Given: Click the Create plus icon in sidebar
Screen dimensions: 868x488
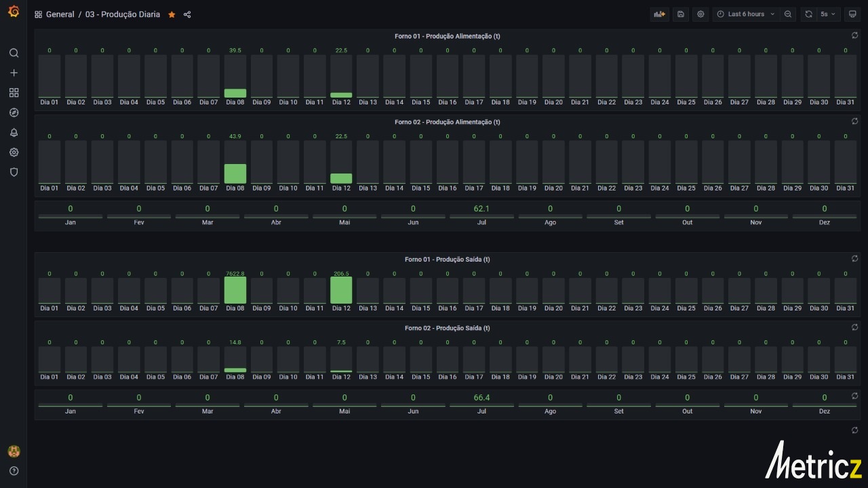Looking at the screenshot, I should (14, 73).
